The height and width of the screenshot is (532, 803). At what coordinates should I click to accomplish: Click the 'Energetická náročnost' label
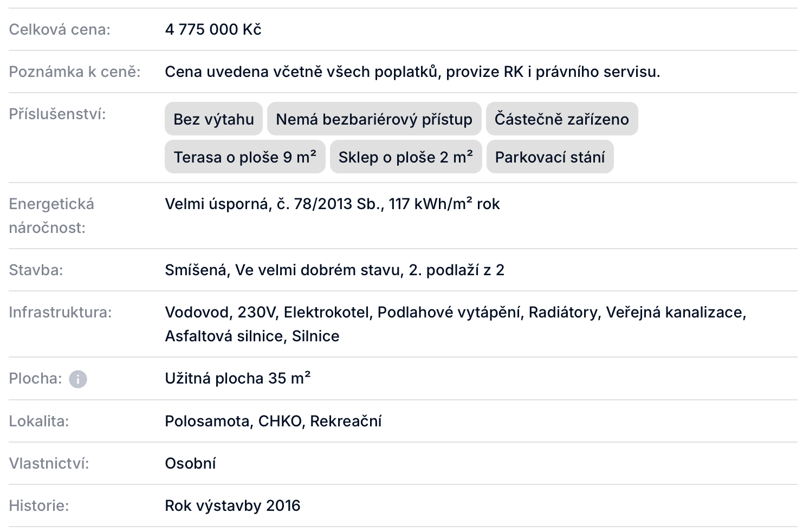51,216
